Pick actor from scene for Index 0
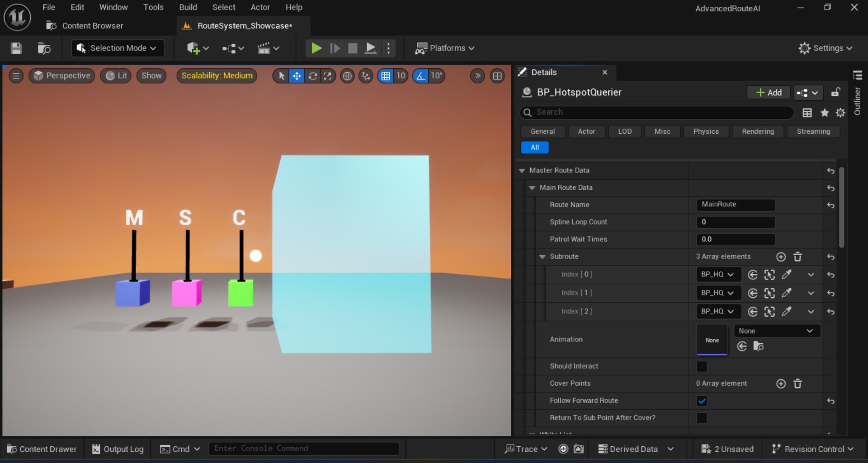Screen dimensions: 868x463 tap(787, 274)
